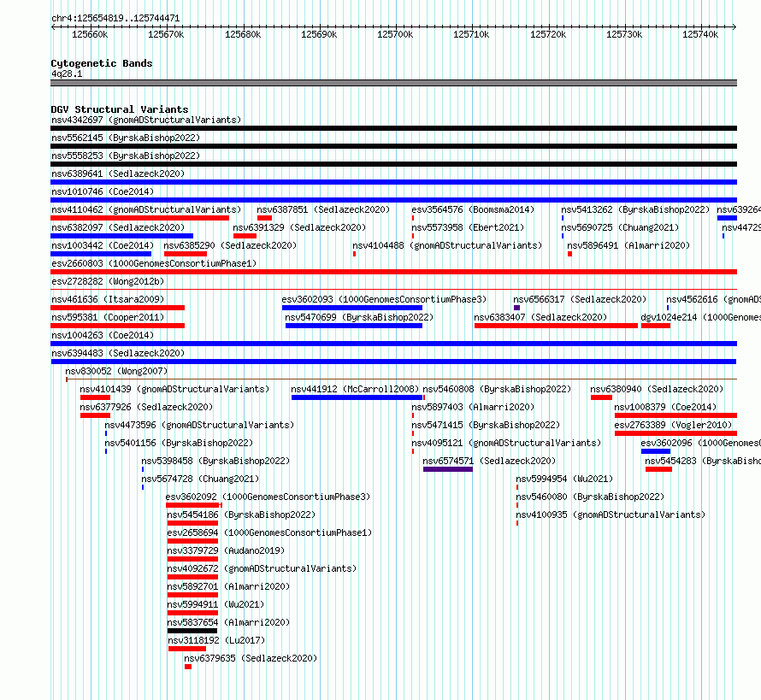Click the nsv4104488 gnomADStructuralVariants label
Screen dimensions: 761x700
(447, 245)
